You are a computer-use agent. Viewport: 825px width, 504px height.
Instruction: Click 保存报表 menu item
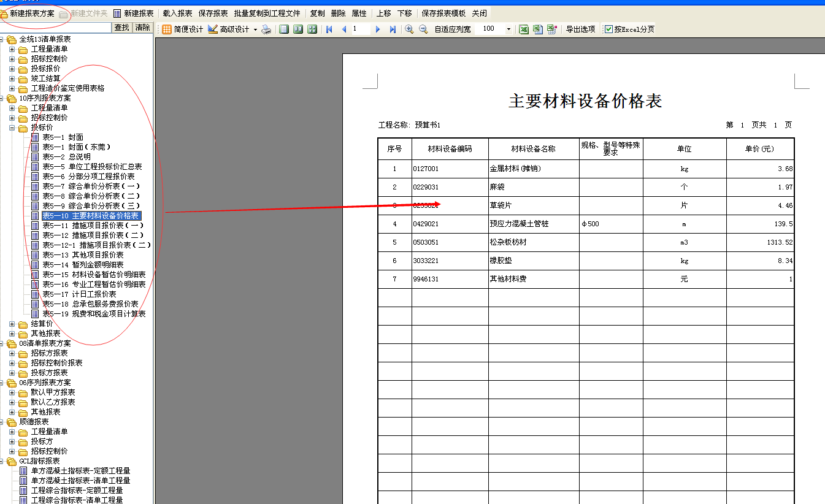point(213,13)
